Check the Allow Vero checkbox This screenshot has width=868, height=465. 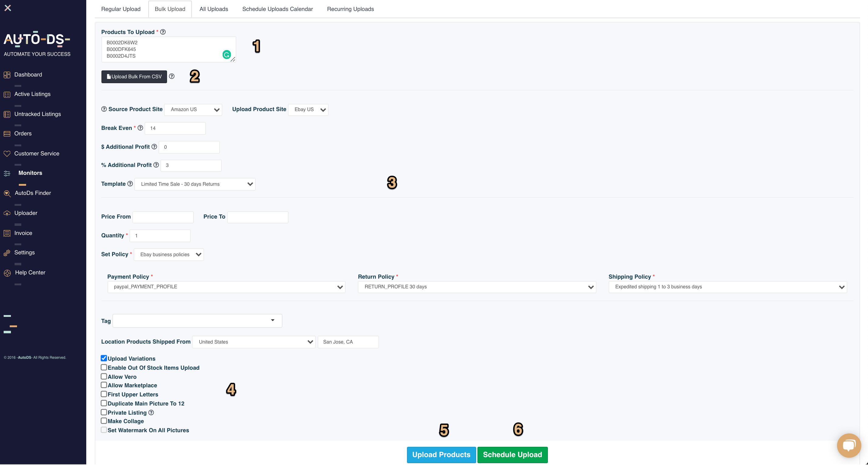click(x=104, y=376)
